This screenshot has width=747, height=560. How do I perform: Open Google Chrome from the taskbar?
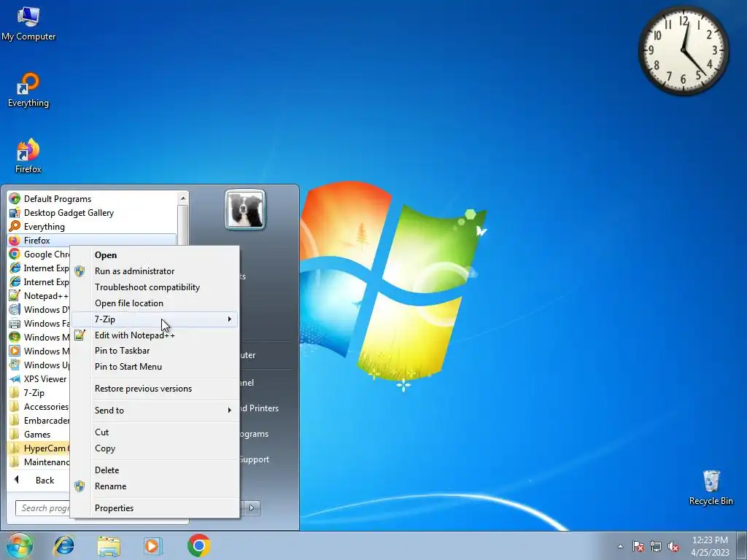(198, 545)
